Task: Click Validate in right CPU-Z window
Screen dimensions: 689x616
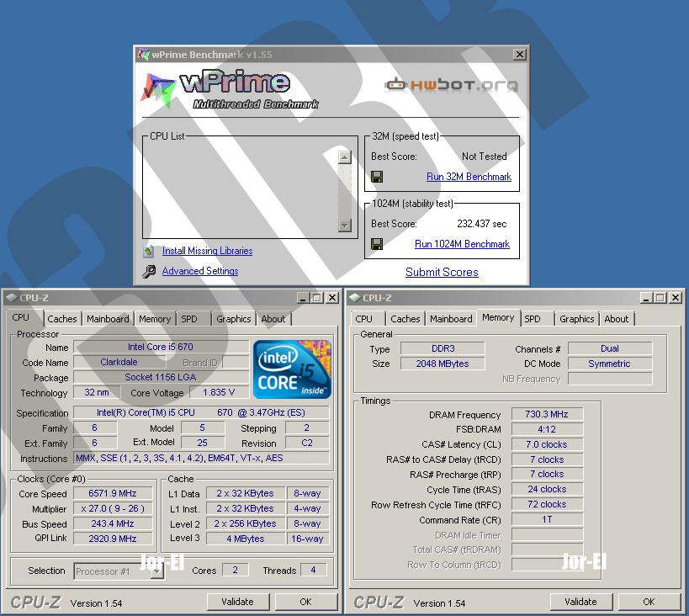Action: point(581,602)
